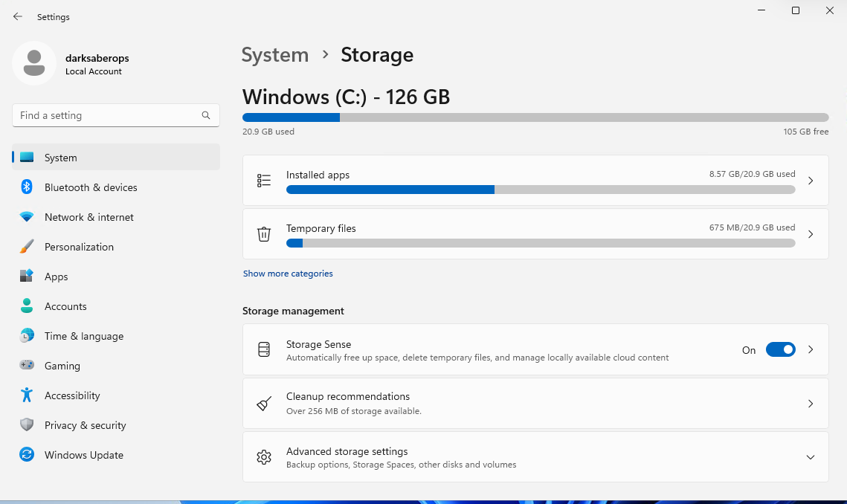Click the Windows Update sidebar icon
This screenshot has height=504, width=847.
click(x=27, y=455)
